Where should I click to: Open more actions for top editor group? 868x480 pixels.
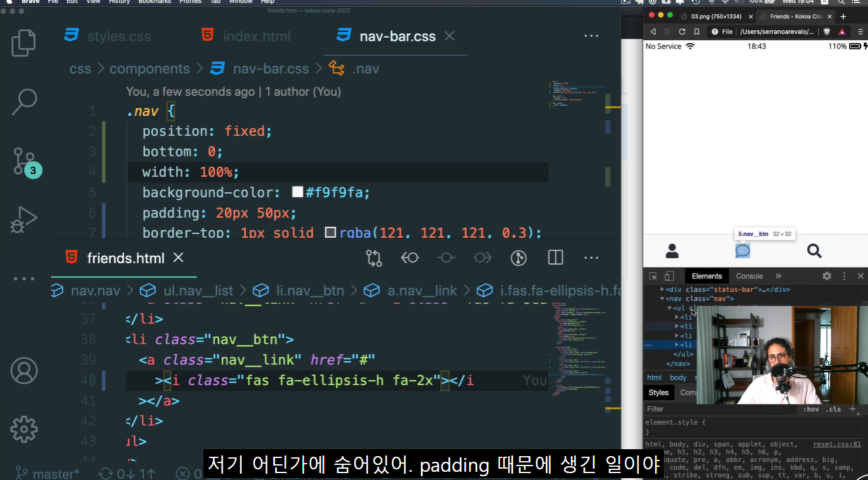[591, 36]
